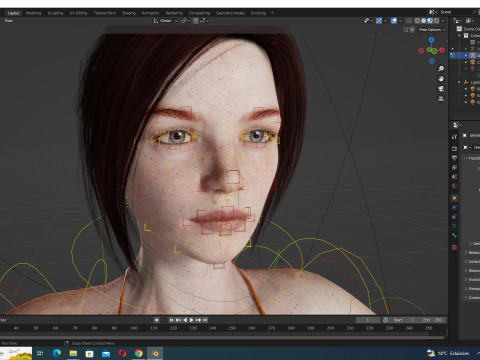480x360 pixels.
Task: Open object type visibility dropdown
Action: click(368, 21)
